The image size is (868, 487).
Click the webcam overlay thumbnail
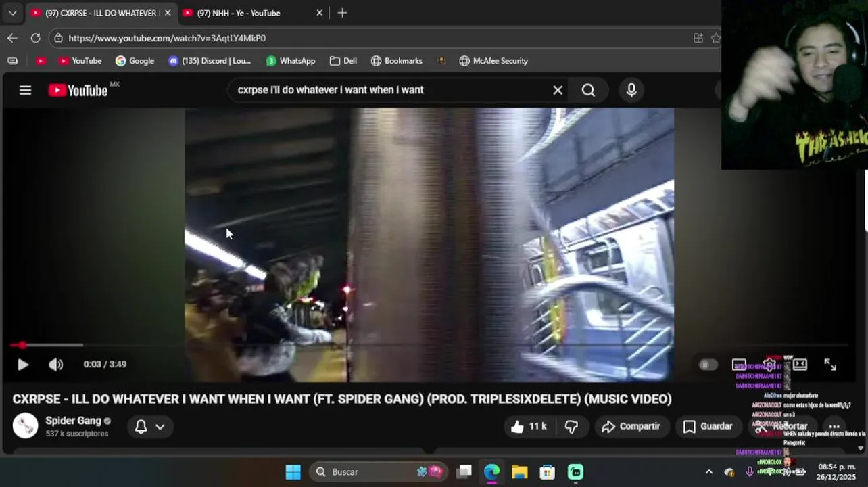[x=794, y=85]
